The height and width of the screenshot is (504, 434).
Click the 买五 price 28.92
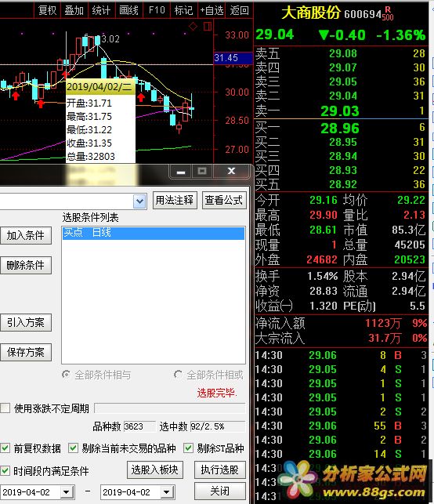pyautogui.click(x=343, y=184)
